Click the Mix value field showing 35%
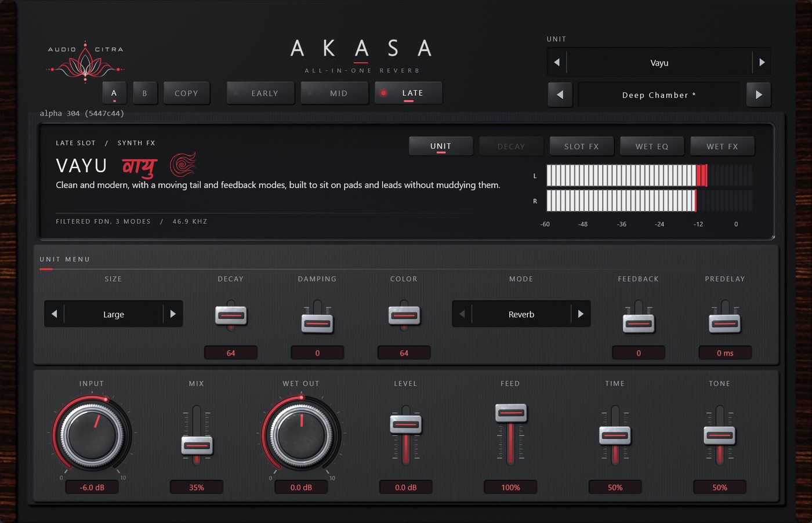812x523 pixels. 197,487
